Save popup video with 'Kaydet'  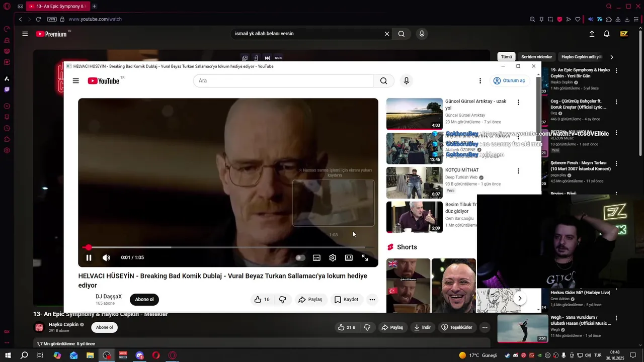tap(346, 300)
